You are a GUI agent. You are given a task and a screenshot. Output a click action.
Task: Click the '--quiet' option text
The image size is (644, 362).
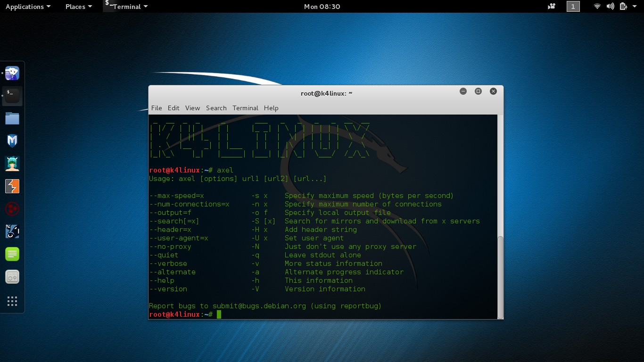point(164,255)
